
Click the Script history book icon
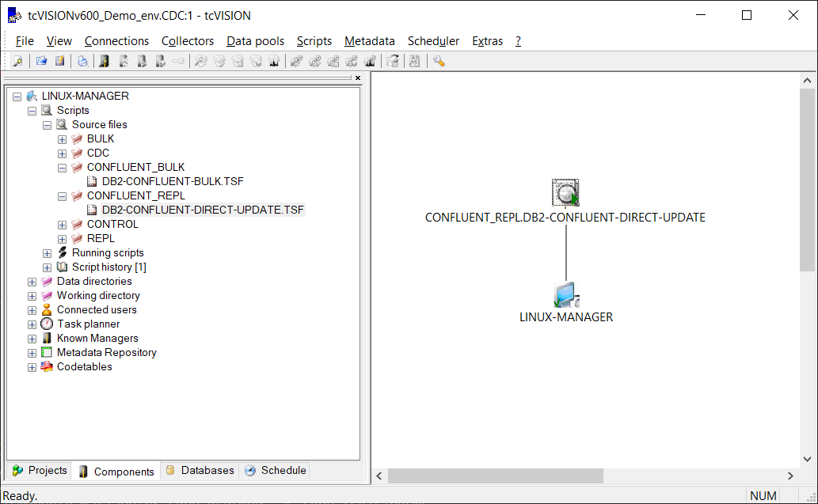coord(62,267)
